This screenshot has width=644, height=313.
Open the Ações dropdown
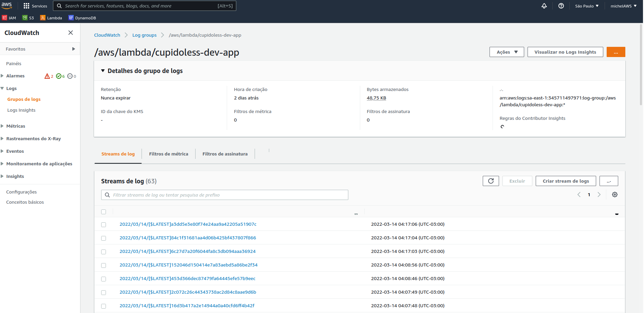[x=506, y=52]
